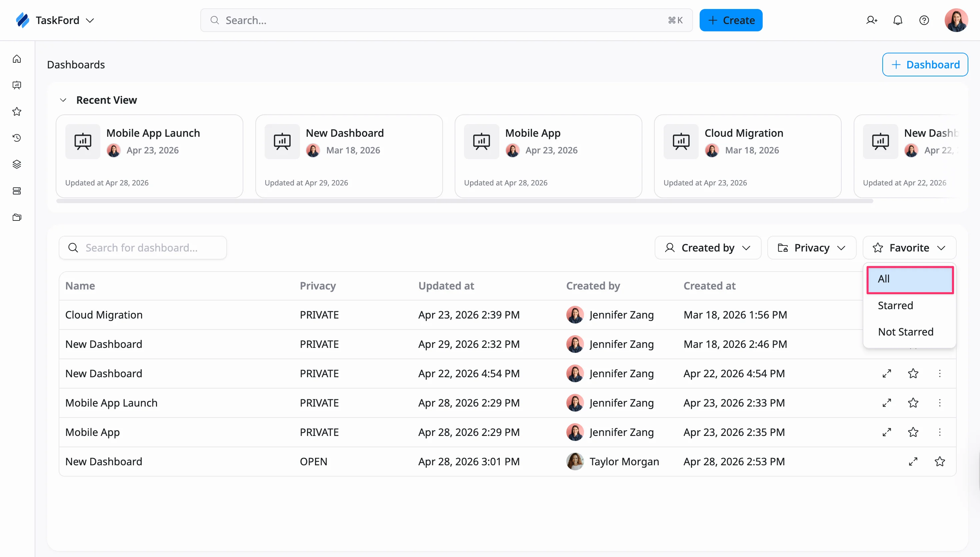Open the Cloud Migration recent card

[748, 156]
